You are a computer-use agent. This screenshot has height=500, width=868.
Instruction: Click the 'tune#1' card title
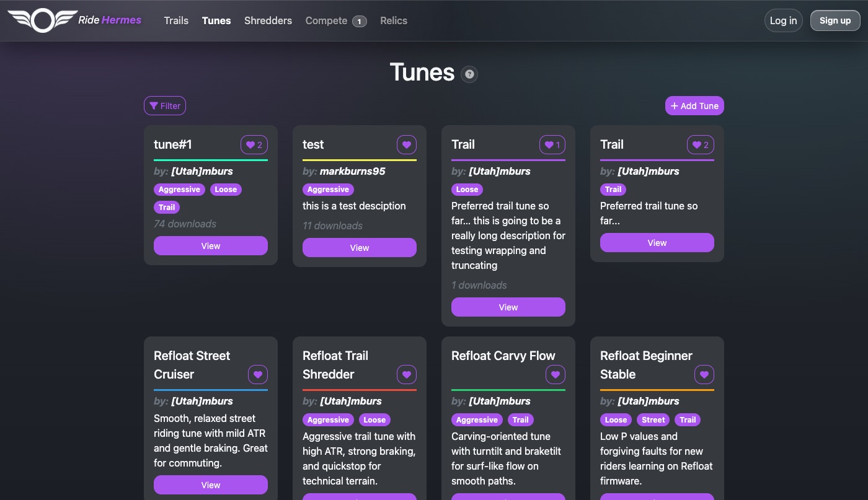[173, 145]
